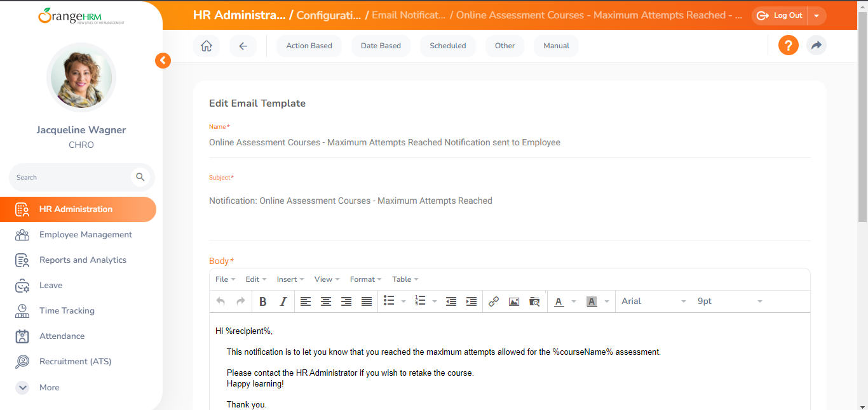The width and height of the screenshot is (868, 410).
Task: Click the Log Out button
Action: 780,16
